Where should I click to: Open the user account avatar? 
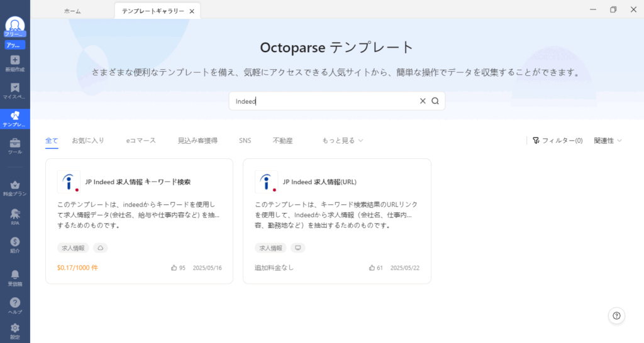coord(15,25)
